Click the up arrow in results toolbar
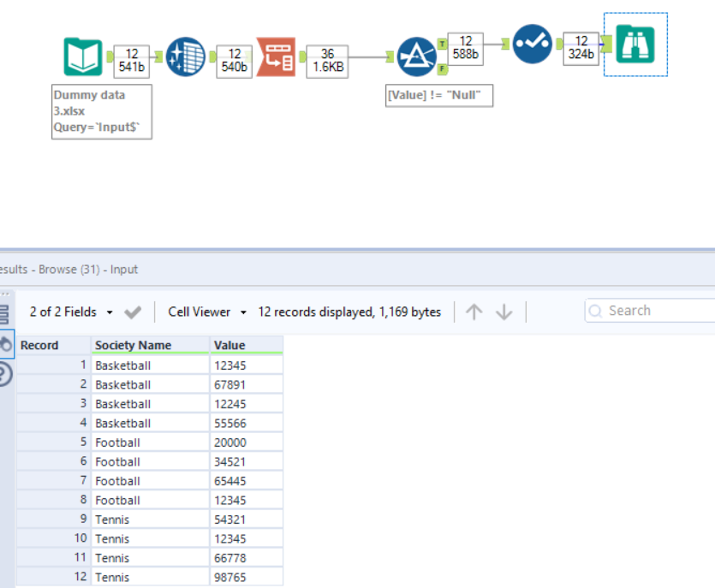The width and height of the screenshot is (715, 588). point(474,312)
